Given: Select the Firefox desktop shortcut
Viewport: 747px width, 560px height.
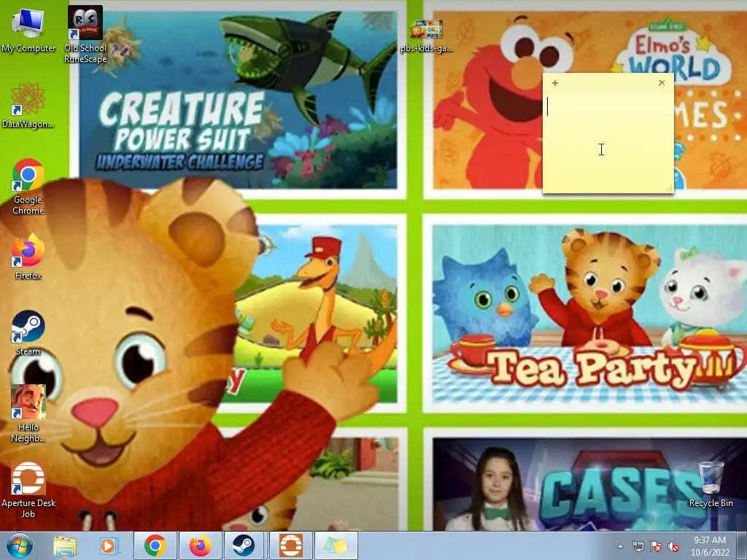Looking at the screenshot, I should pyautogui.click(x=28, y=256).
